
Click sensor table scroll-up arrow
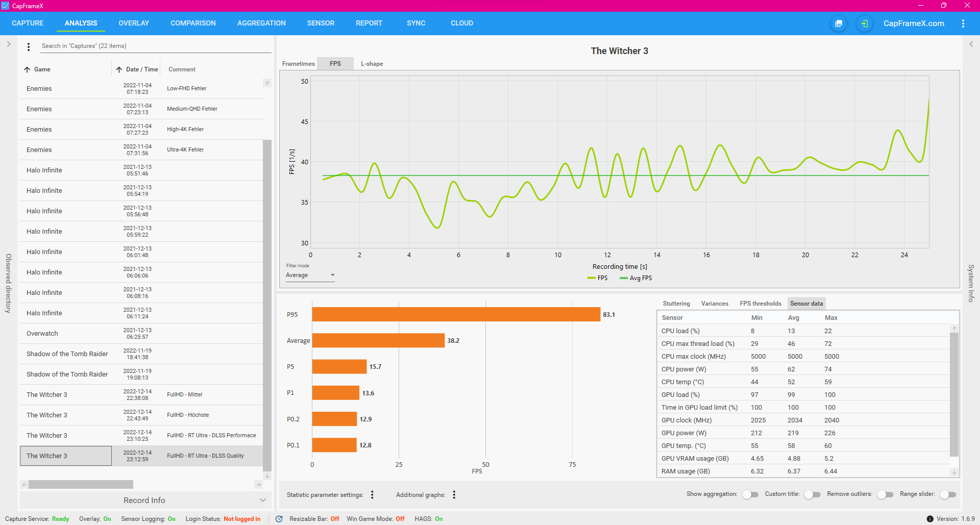tap(954, 329)
